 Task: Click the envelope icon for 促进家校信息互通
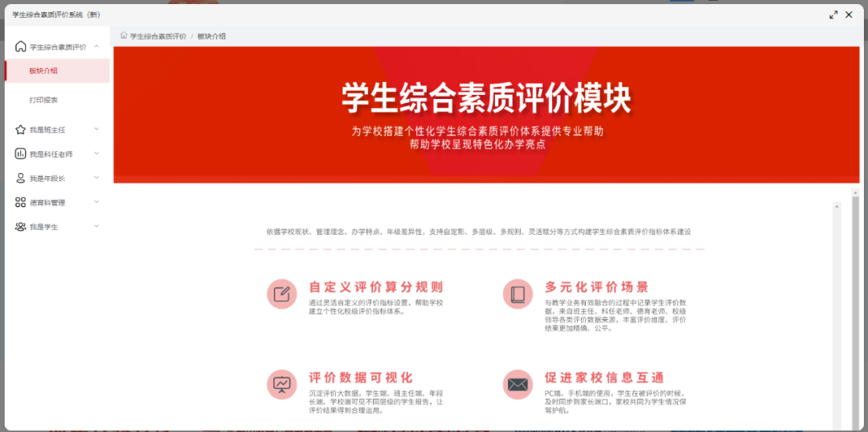pyautogui.click(x=518, y=385)
